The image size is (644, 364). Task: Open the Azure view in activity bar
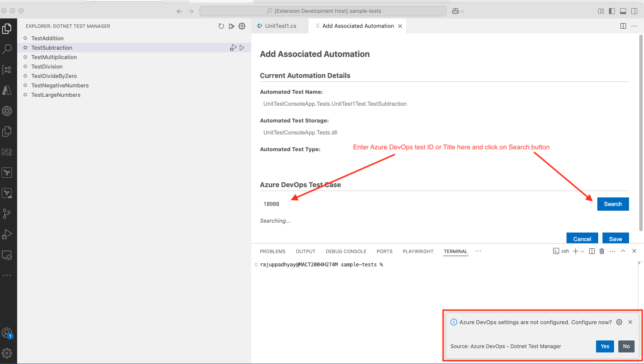[7, 90]
